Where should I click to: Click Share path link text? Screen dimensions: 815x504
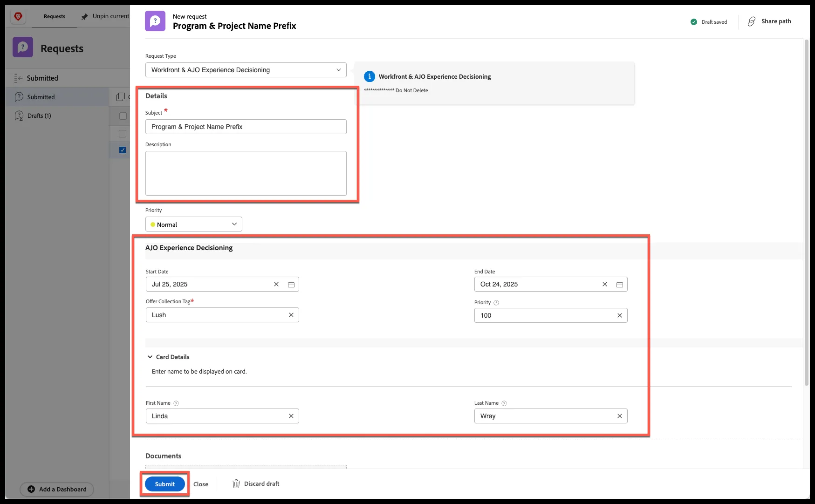point(776,21)
